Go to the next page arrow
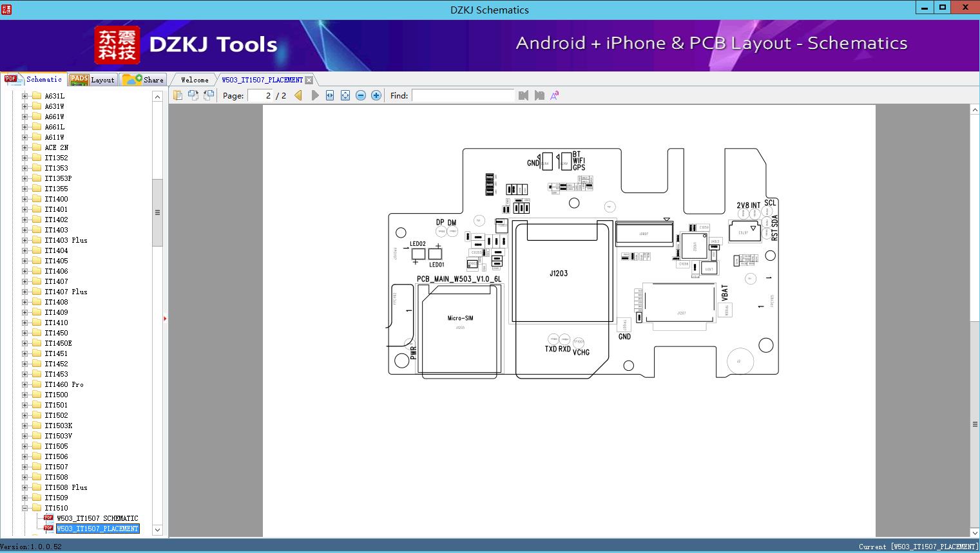This screenshot has width=980, height=553. [x=314, y=95]
